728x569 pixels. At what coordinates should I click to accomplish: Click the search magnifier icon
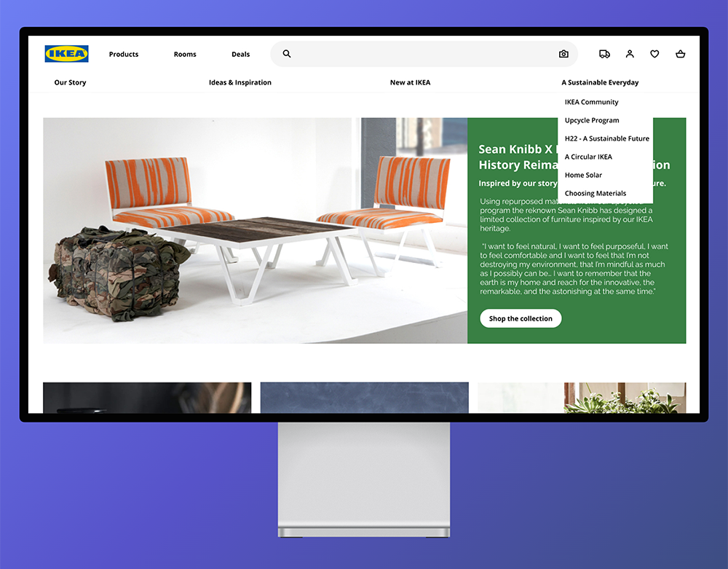tap(287, 54)
